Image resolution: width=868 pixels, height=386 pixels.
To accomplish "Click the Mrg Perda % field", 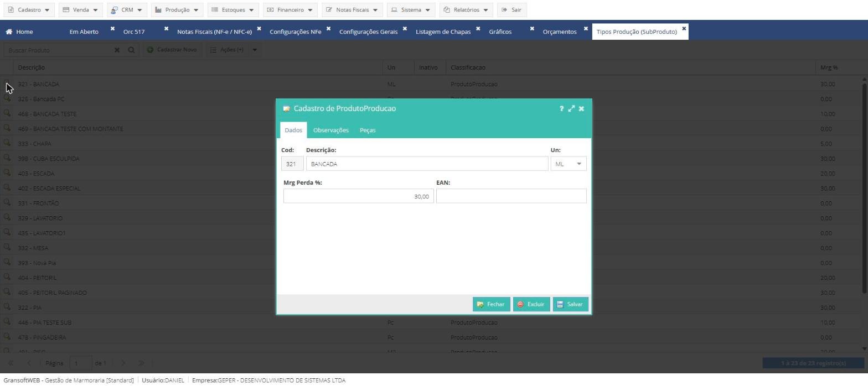I will [358, 196].
